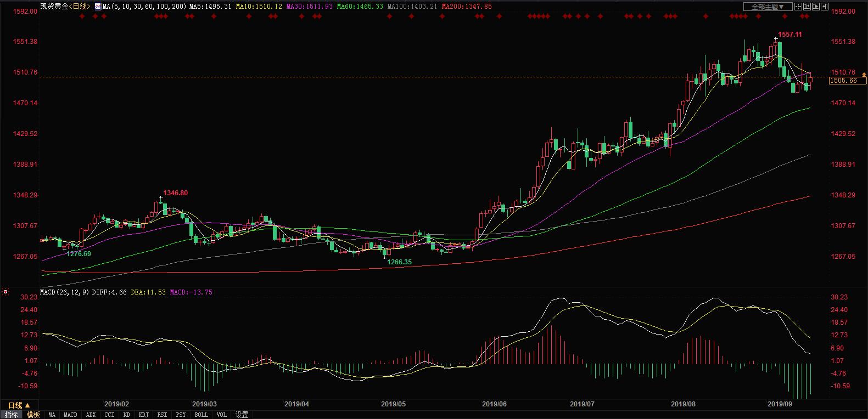Click the orange arrow beside the price tag
The height and width of the screenshot is (419, 868).
(864, 74)
